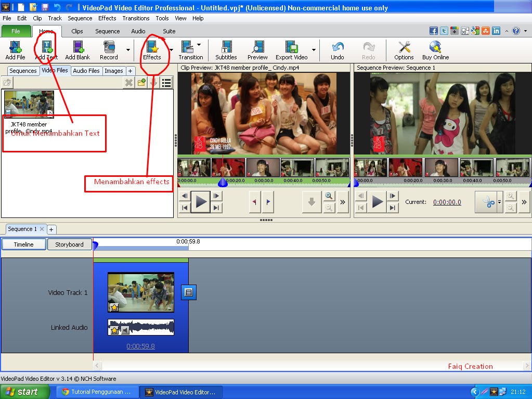This screenshot has height=399, width=532.
Task: Select the Images bin tab
Action: click(x=114, y=71)
